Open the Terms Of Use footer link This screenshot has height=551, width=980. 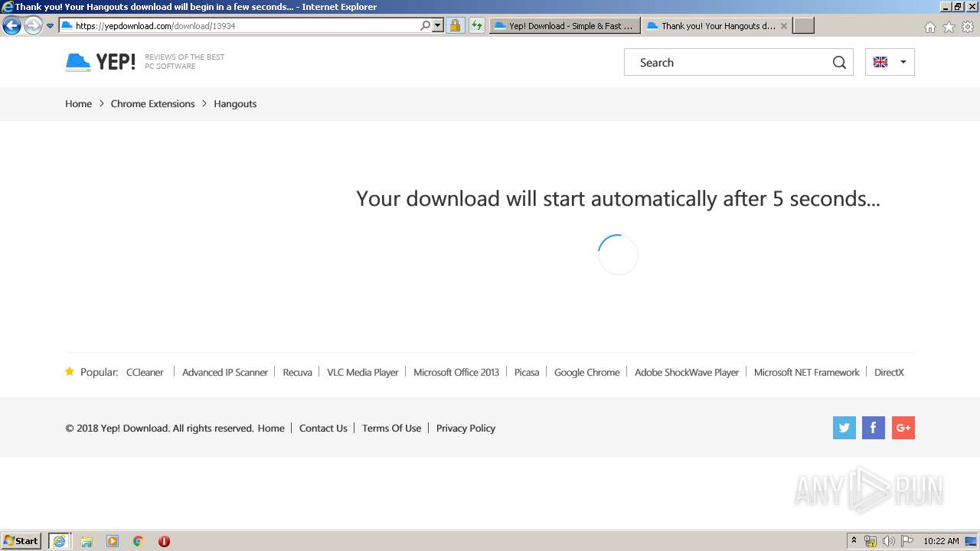391,429
